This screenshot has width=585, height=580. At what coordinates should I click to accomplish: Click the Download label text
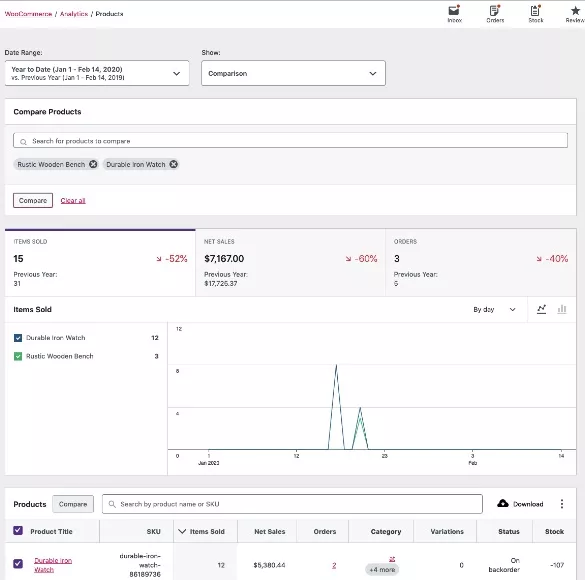tap(528, 504)
